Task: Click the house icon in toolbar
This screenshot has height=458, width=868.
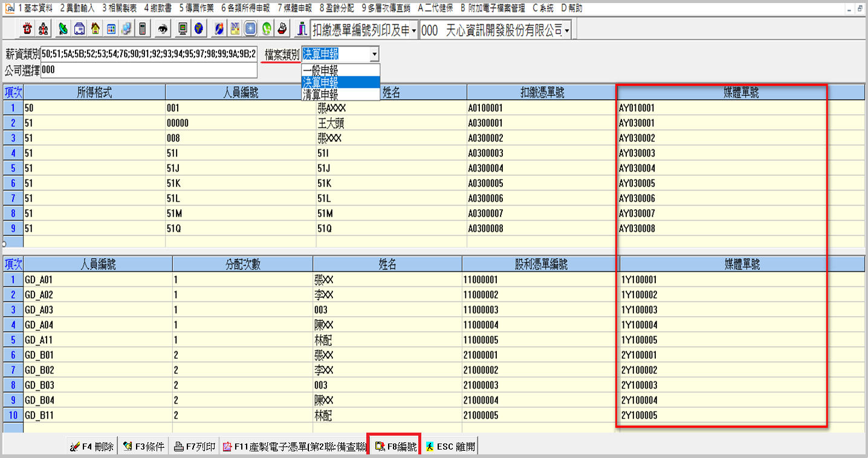Action: click(96, 29)
